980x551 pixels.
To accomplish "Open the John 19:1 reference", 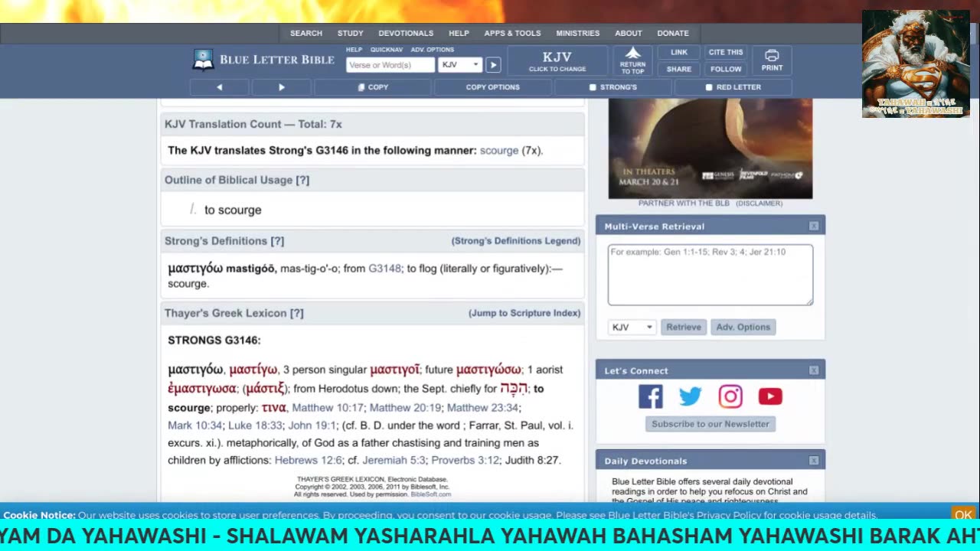I will [311, 425].
